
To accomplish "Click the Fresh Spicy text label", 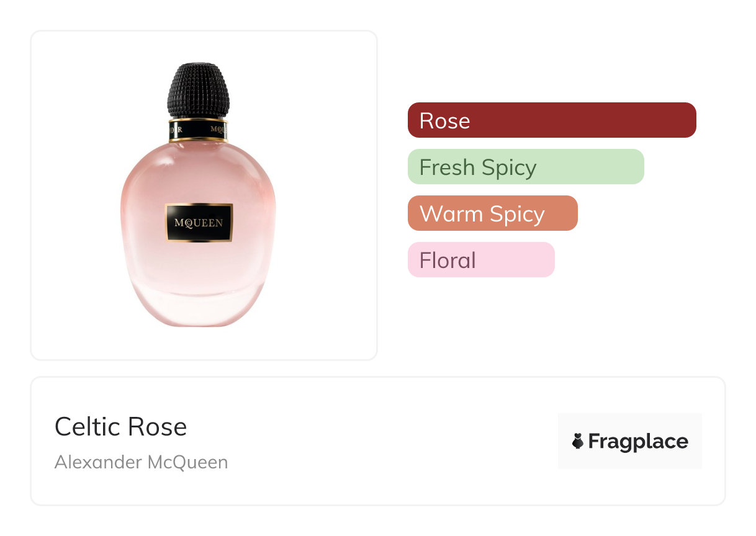I will (478, 167).
